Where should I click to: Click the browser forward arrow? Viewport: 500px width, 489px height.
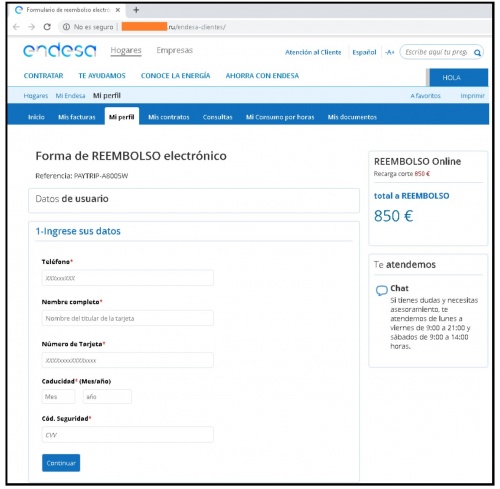(x=31, y=27)
